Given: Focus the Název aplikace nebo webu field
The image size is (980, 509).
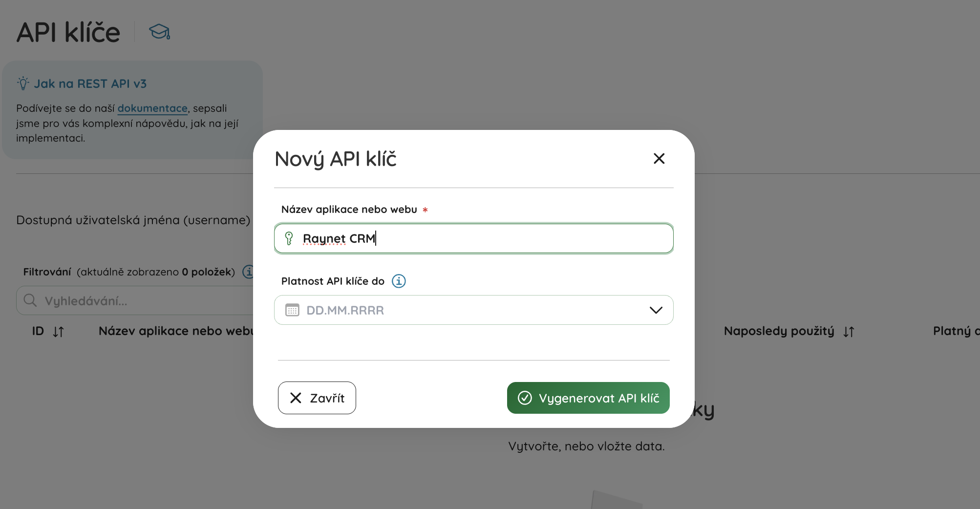Looking at the screenshot, I should click(473, 238).
